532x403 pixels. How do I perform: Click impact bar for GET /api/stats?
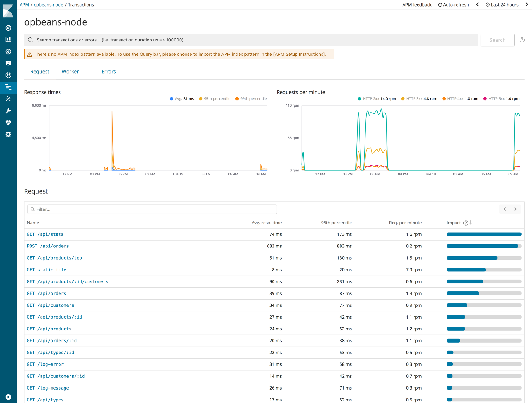(x=484, y=234)
